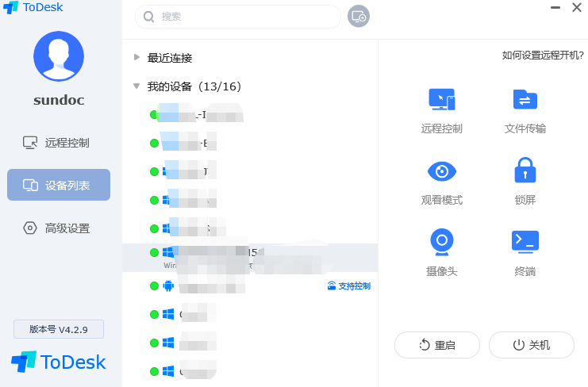Collapse the 我的设备 (13/16) group
Screen dimensions: 588x387
click(136, 86)
